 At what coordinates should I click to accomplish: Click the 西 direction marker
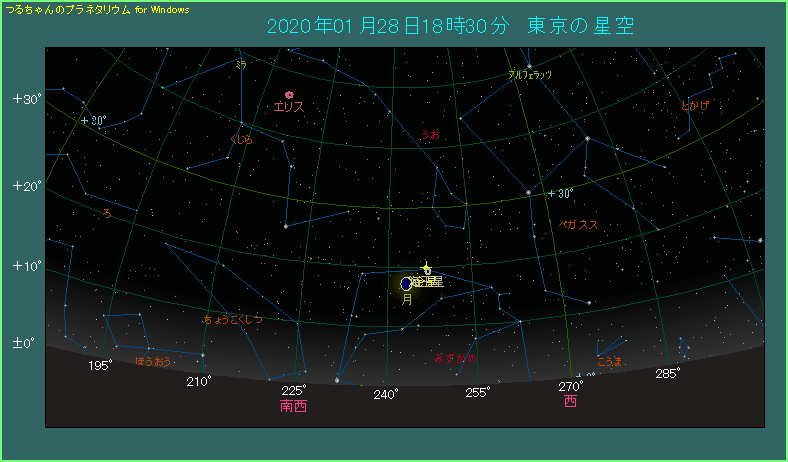point(570,402)
